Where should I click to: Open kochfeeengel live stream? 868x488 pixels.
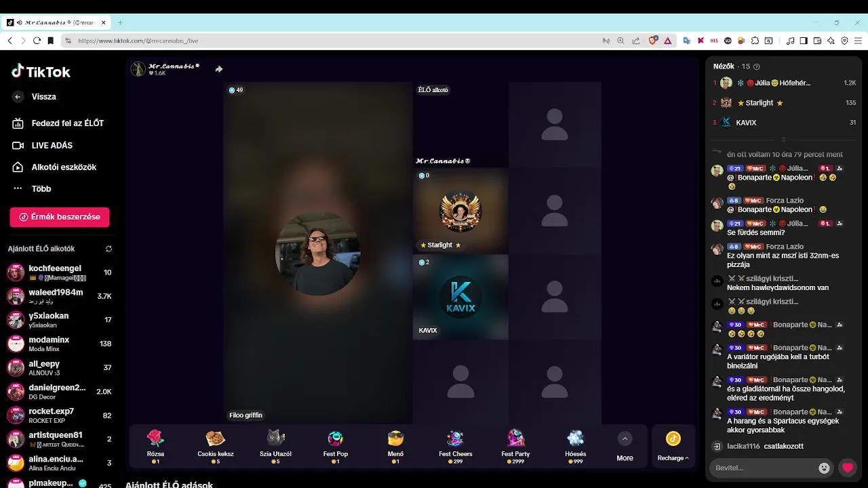pyautogui.click(x=60, y=272)
